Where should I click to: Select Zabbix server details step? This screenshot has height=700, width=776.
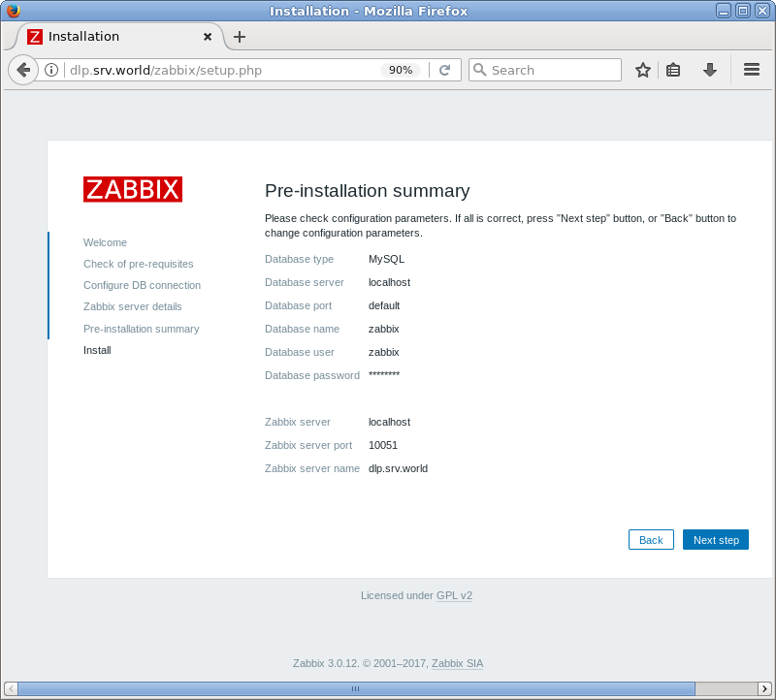[133, 306]
